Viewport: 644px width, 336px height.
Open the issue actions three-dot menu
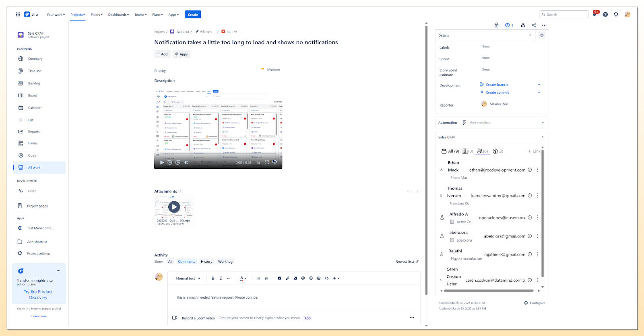pos(545,25)
